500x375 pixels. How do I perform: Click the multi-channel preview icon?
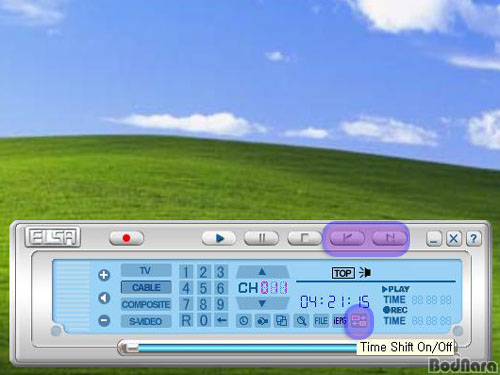click(x=282, y=321)
